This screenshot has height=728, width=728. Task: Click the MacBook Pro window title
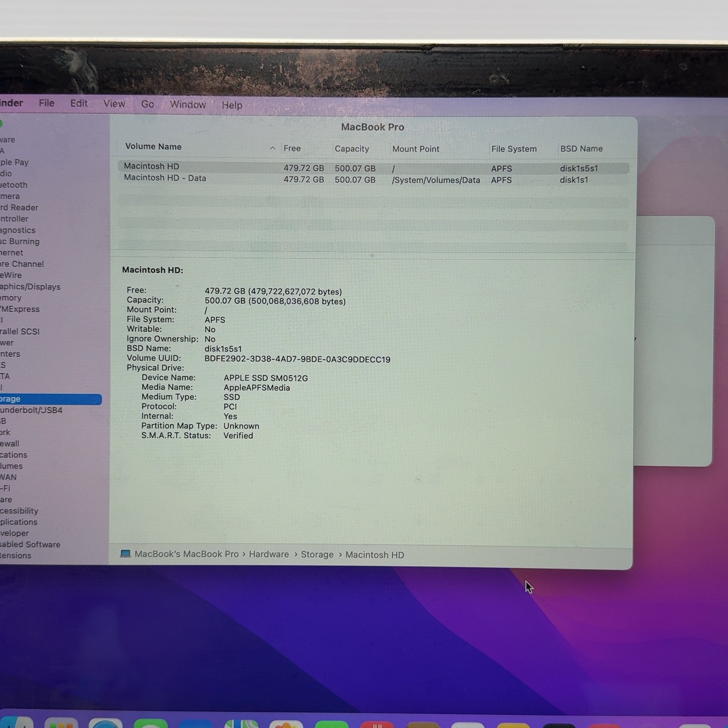coord(373,127)
